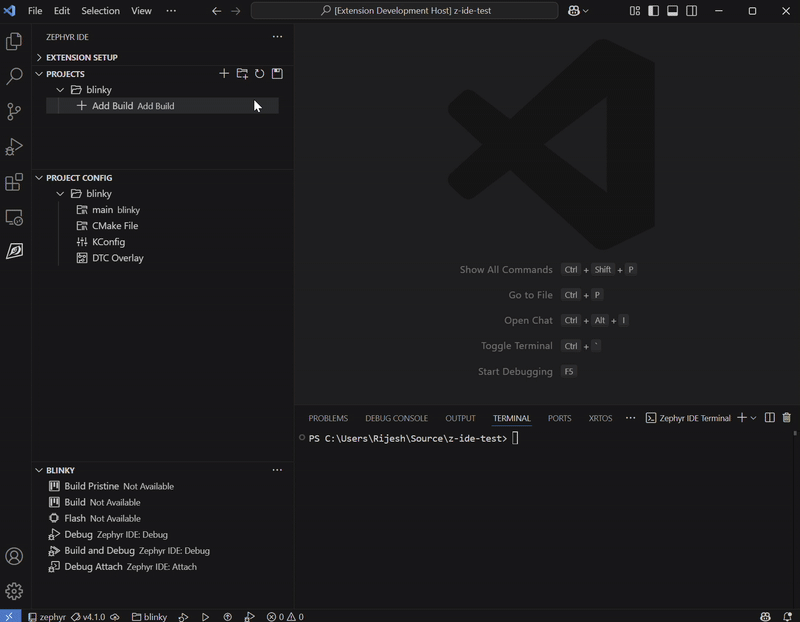Open the Copilot dropdown arrow in title bar
Image resolution: width=800 pixels, height=622 pixels.
pos(585,11)
